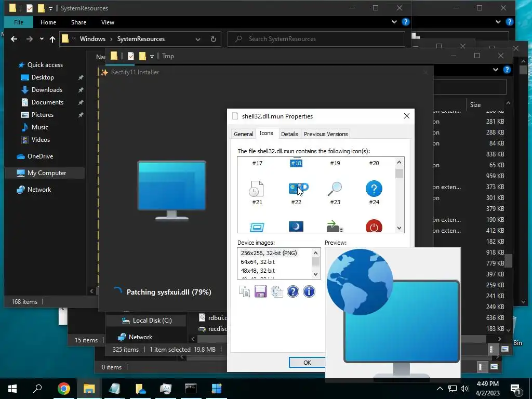The image size is (532, 399).
Task: Open the recent locations dropdown arrow
Action: (42, 38)
